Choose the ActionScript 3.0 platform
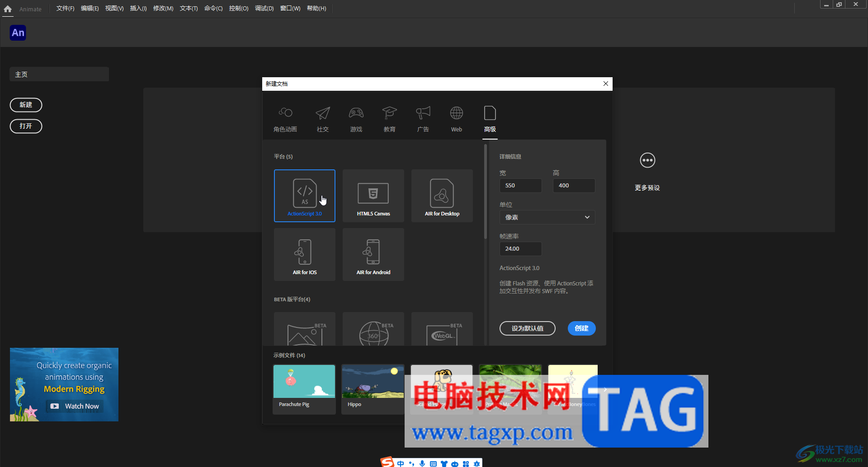 (x=305, y=196)
